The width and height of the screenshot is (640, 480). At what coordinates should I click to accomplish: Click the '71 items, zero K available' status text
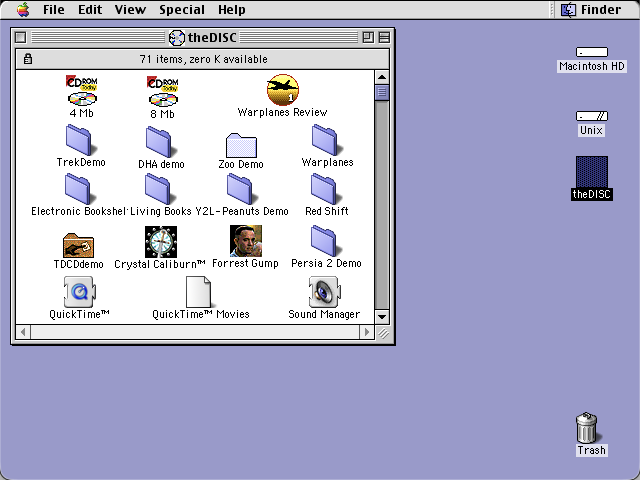coord(203,59)
